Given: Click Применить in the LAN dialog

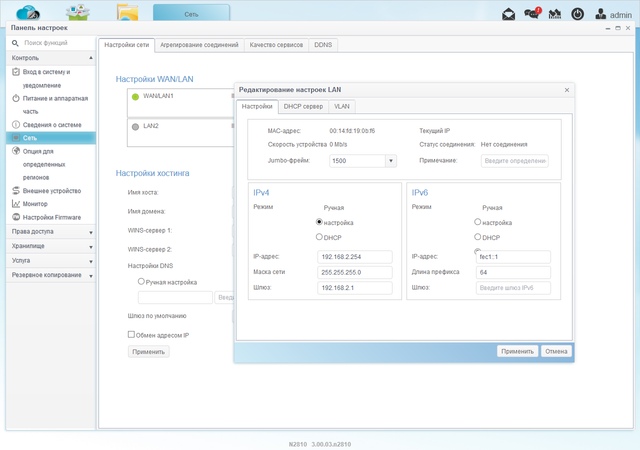Looking at the screenshot, I should point(517,351).
